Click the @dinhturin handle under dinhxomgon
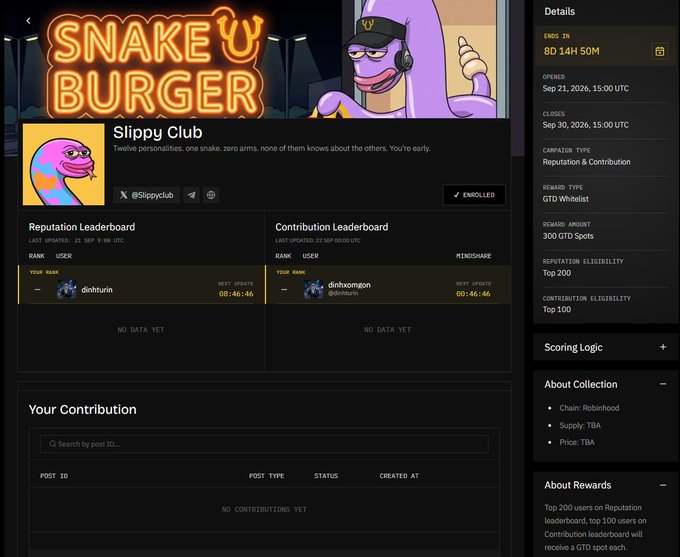Image resolution: width=680 pixels, height=557 pixels. [x=343, y=293]
